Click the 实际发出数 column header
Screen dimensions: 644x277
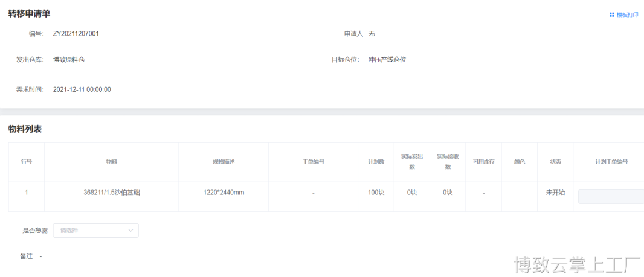click(412, 162)
